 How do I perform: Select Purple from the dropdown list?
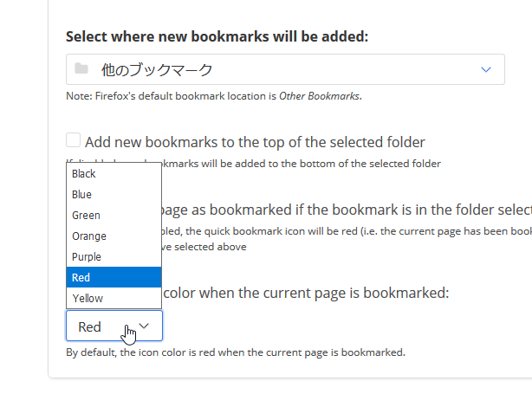114,256
